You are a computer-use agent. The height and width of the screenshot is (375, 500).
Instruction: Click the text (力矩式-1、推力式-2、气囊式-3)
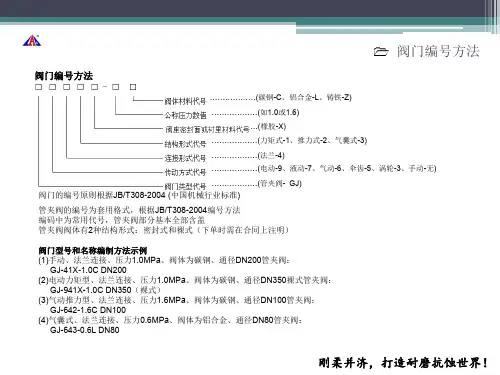[312, 141]
